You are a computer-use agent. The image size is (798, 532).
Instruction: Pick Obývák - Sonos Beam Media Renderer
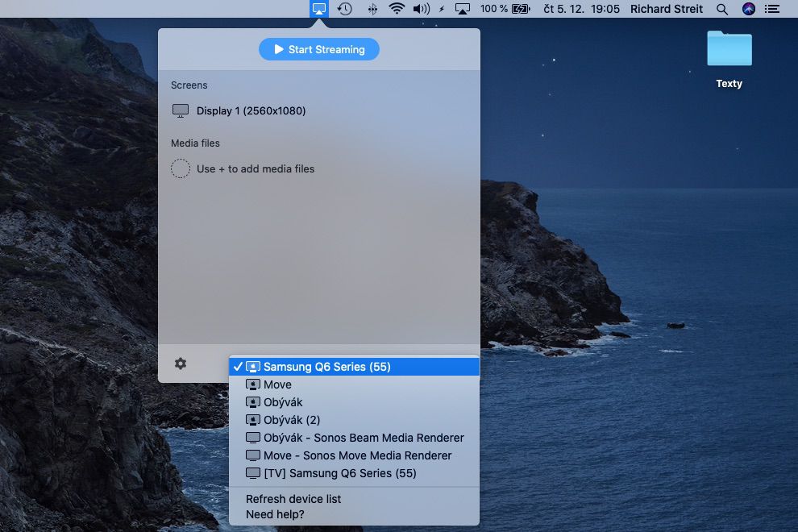click(x=363, y=438)
